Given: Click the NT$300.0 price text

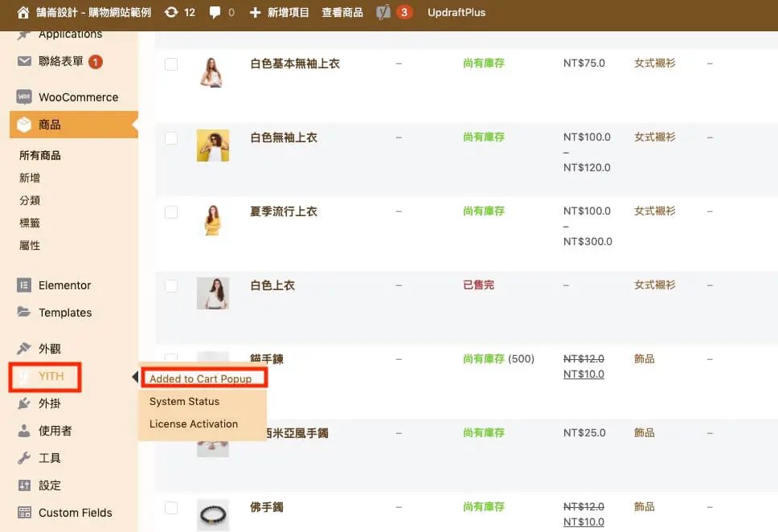Looking at the screenshot, I should tap(588, 242).
